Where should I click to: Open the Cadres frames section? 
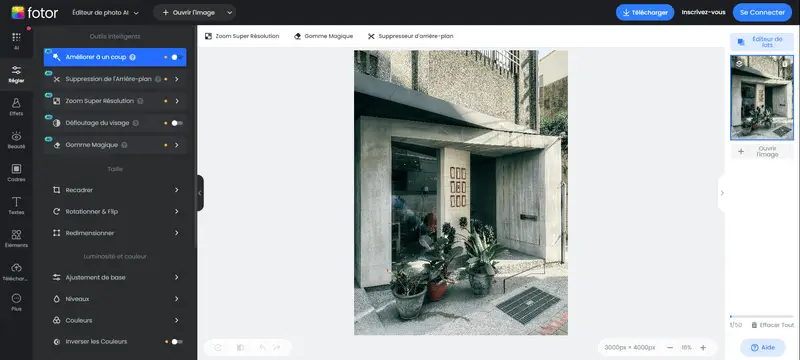pyautogui.click(x=16, y=173)
